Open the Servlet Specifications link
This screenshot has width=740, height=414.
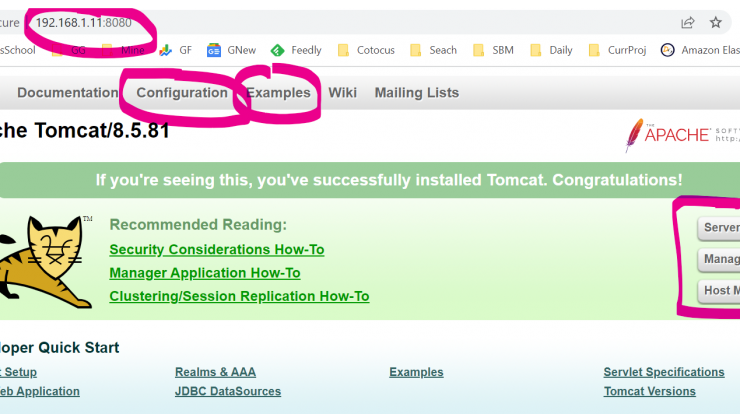[664, 372]
